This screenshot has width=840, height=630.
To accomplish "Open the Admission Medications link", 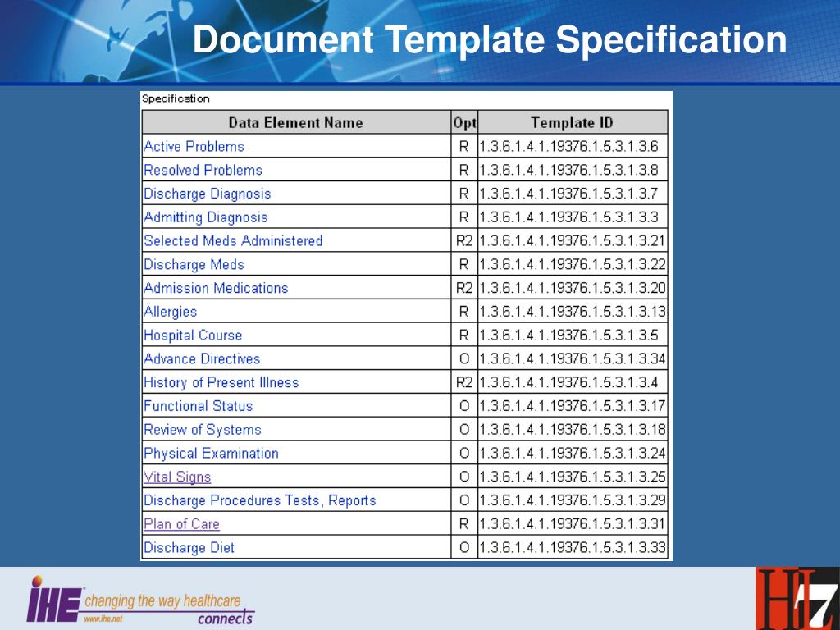I will click(216, 288).
